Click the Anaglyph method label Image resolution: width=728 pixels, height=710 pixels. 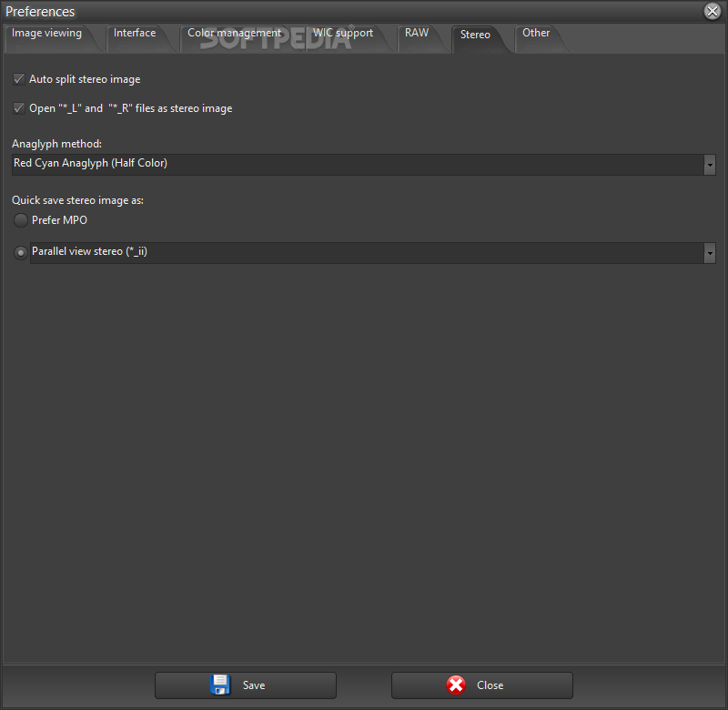(x=56, y=144)
